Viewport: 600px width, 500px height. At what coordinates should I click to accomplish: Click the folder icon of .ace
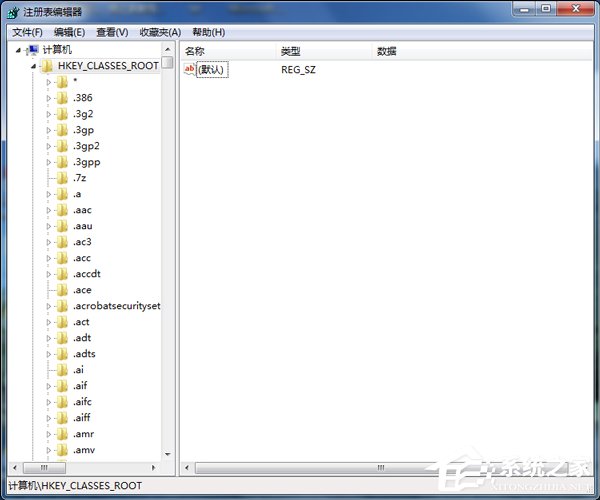point(62,290)
